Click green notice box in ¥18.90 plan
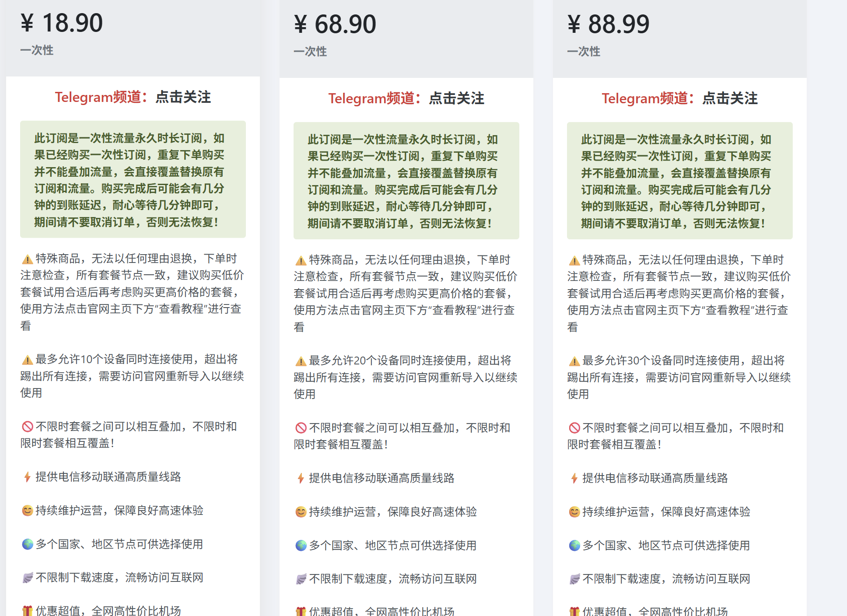 tap(133, 179)
